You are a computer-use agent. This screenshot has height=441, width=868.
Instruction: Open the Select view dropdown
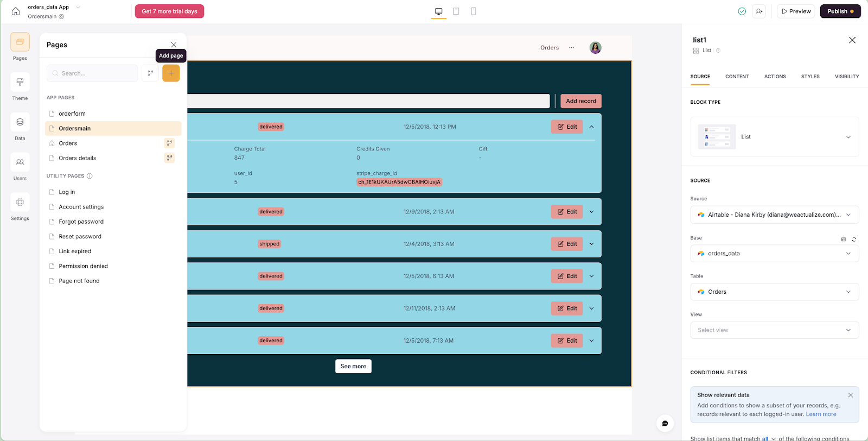775,330
